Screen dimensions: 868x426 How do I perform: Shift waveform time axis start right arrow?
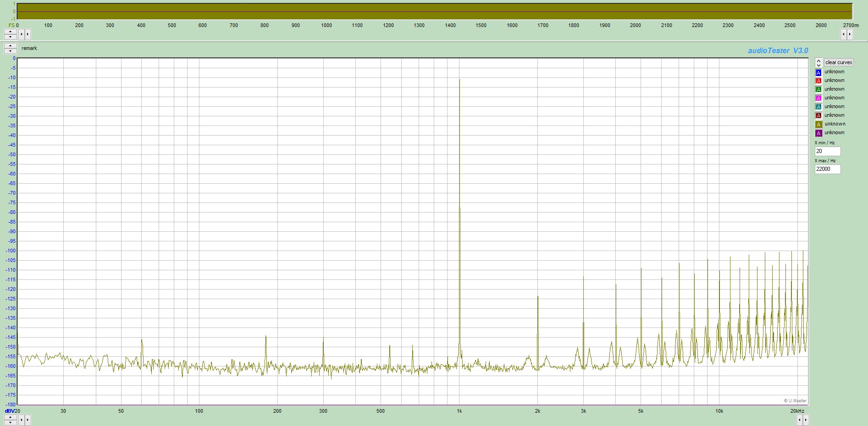tap(28, 34)
